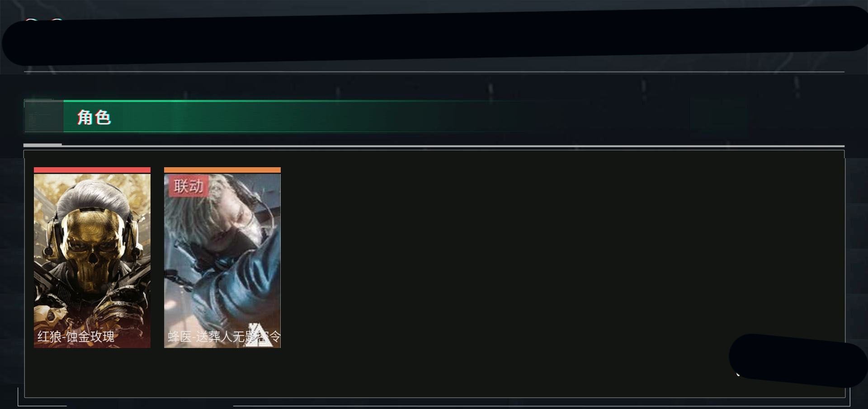Screen dimensions: 868x409
Task: Open the 蜂医 collaboration character card
Action: [x=222, y=258]
